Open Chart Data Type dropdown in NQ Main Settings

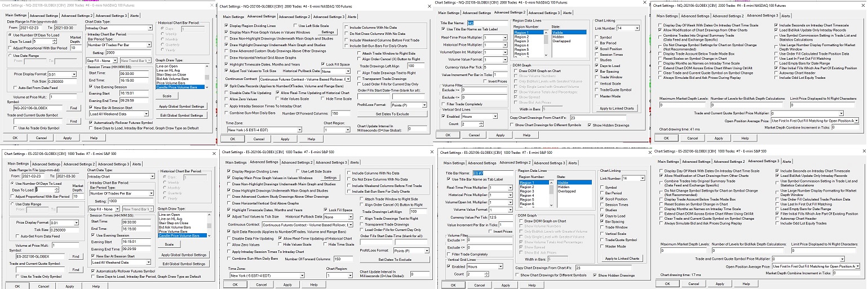(119, 27)
